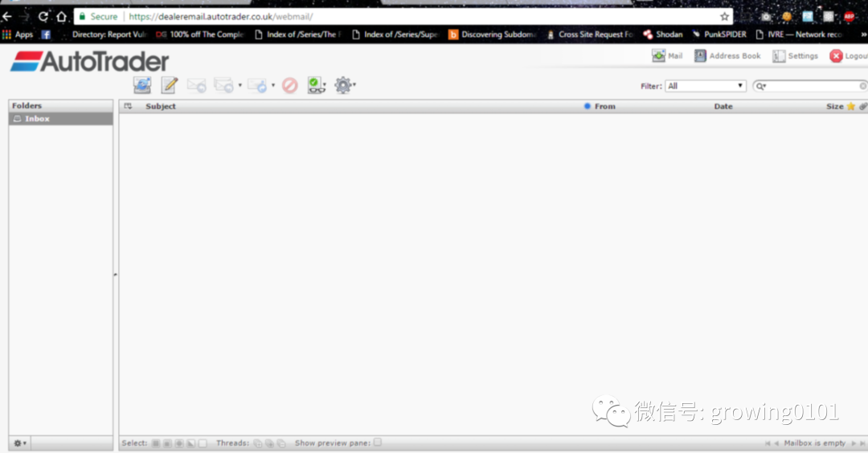
Task: Open folder actions gear below Folders
Action: pyautogui.click(x=20, y=443)
